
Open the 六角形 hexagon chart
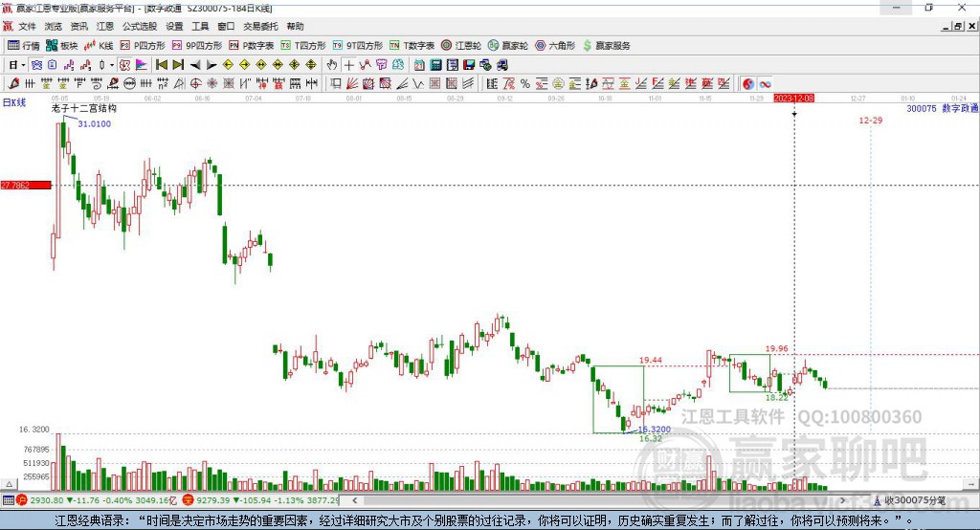point(555,46)
